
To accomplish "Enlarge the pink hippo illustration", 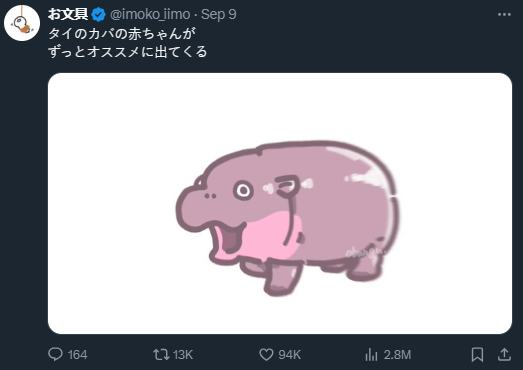I will pyautogui.click(x=288, y=218).
